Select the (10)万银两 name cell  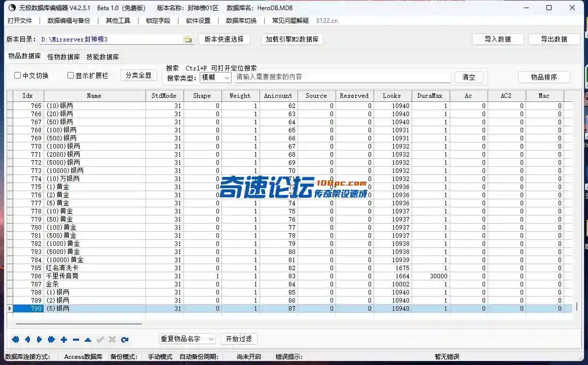pyautogui.click(x=94, y=178)
